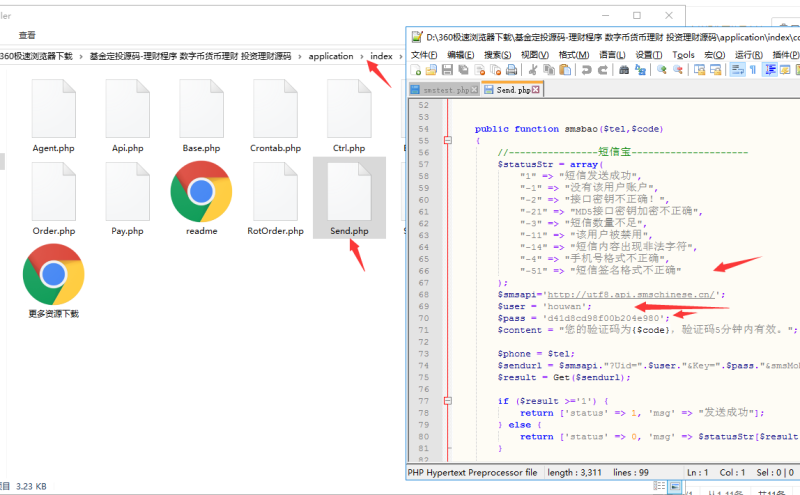Viewport: 800px width, 495px height.
Task: Switch to smstest.php tab
Action: (444, 90)
